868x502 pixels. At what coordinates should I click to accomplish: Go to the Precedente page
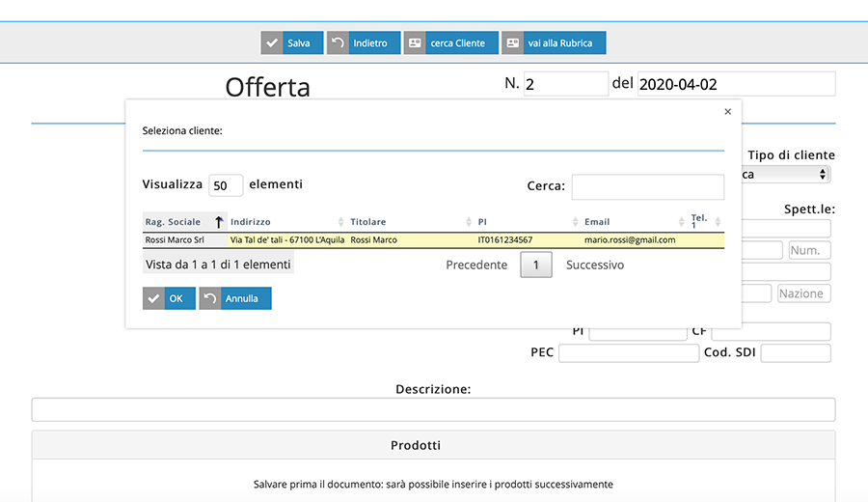(476, 265)
